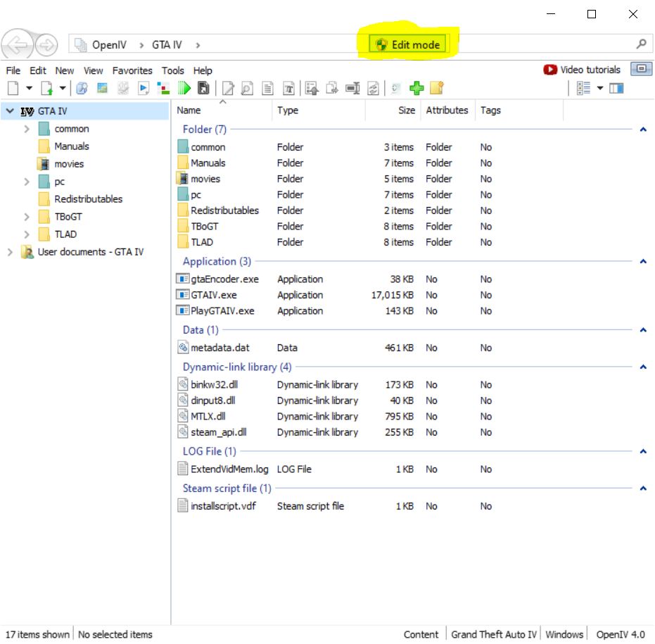Click the green plus add icon
Viewport: 655px width, 644px height.
(x=416, y=88)
